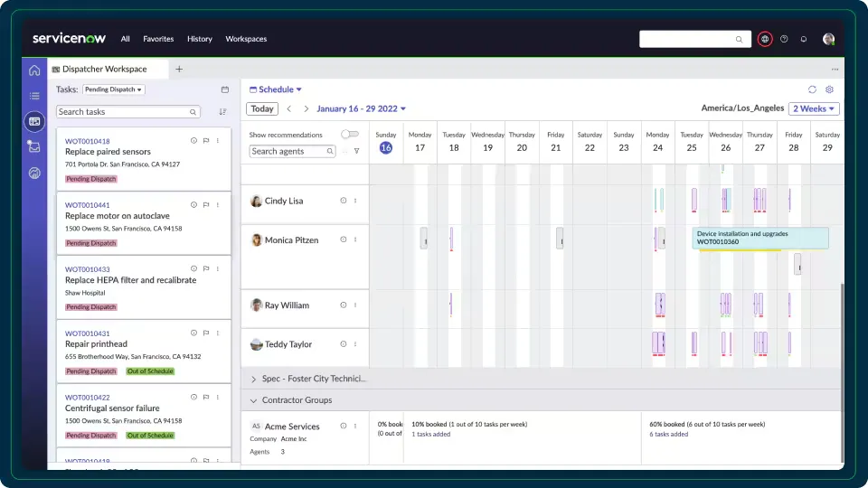Image resolution: width=868 pixels, height=488 pixels.
Task: Click the filter agents funnel icon
Action: tap(356, 151)
